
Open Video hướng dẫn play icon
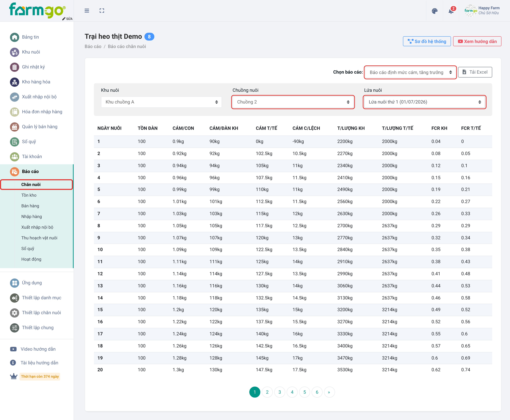13,349
